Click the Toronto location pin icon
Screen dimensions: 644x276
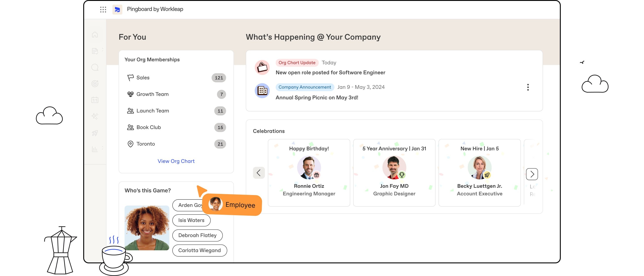(130, 144)
